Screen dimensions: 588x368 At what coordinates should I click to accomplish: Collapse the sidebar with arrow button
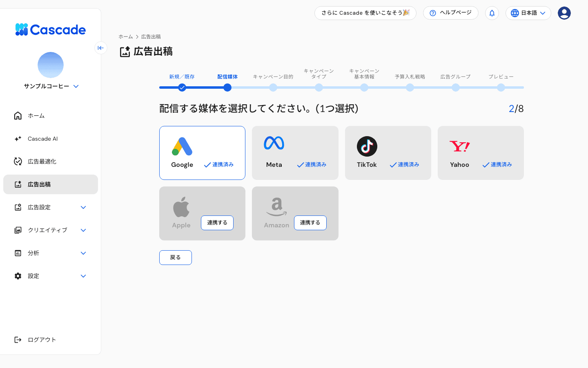(101, 48)
